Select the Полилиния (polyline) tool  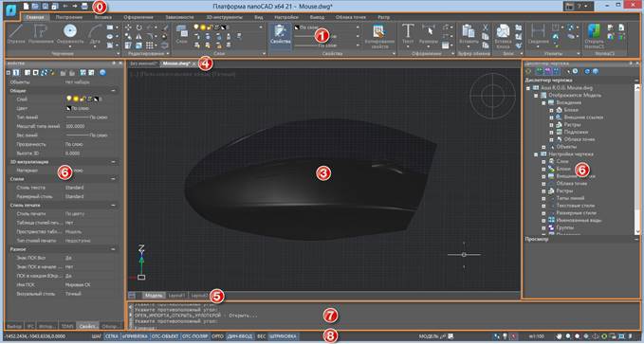pyautogui.click(x=41, y=34)
